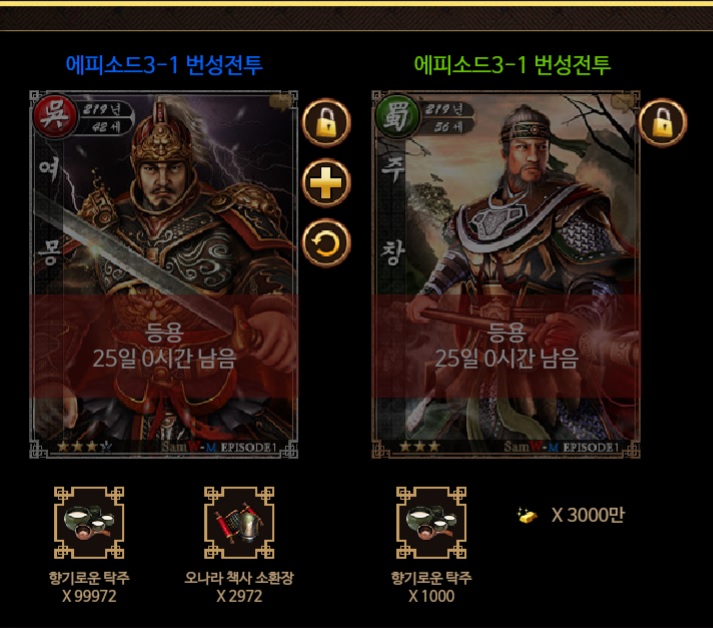
Task: Open the green 에피소드3-1 번성전투 title
Action: (512, 65)
